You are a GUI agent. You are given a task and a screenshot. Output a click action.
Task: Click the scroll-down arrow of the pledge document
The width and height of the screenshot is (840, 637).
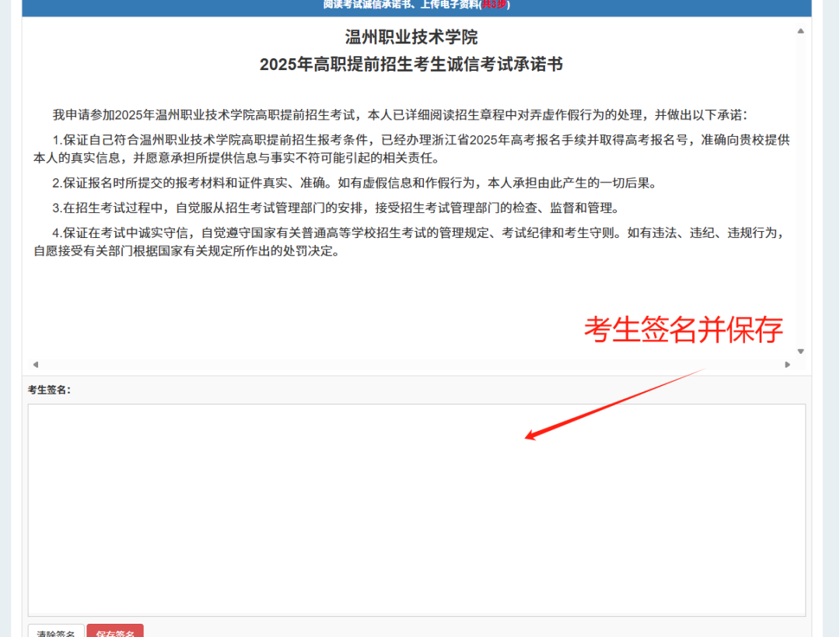point(800,352)
